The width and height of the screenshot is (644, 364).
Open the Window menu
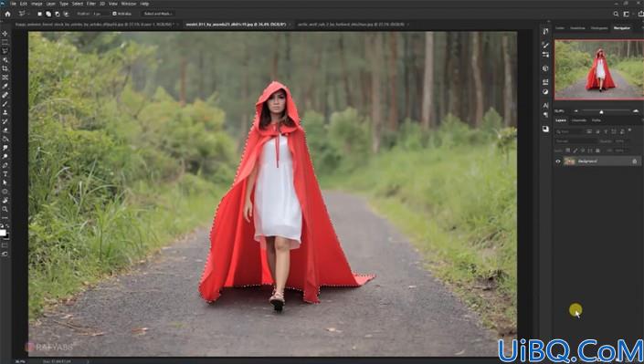(x=129, y=4)
